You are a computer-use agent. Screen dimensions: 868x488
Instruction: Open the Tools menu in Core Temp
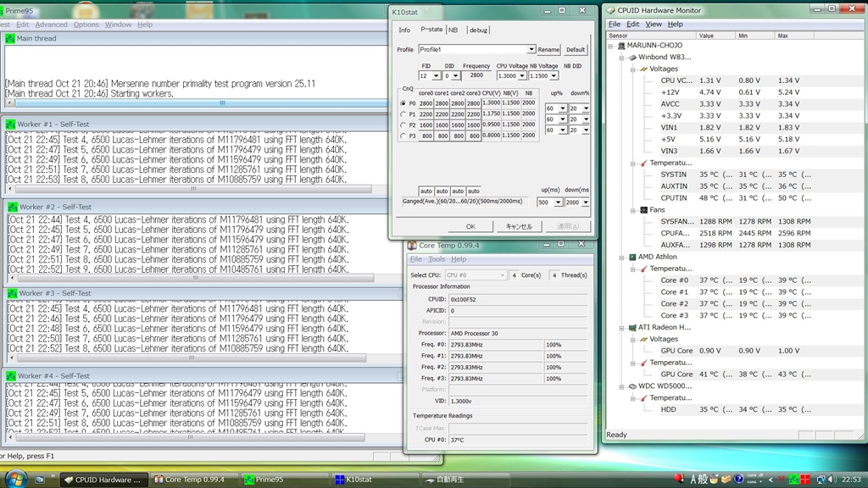(437, 259)
